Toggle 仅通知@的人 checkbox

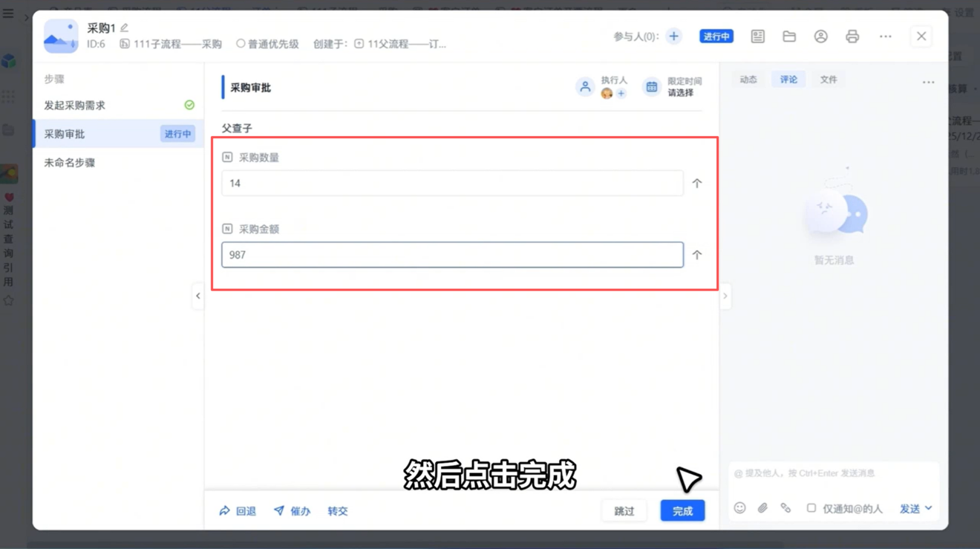(x=811, y=508)
